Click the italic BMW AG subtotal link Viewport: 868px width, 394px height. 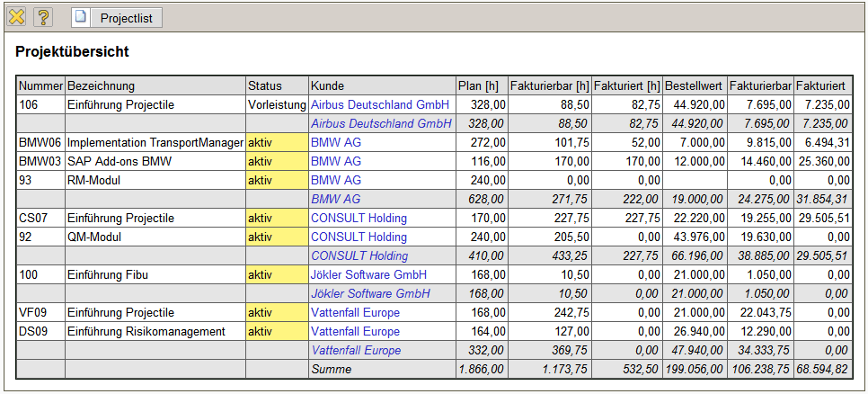click(336, 199)
